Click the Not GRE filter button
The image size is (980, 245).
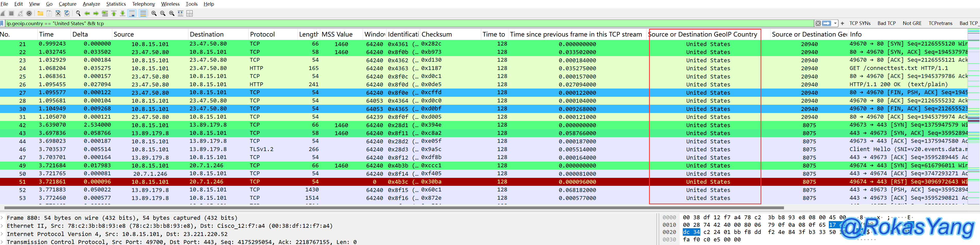coord(911,23)
